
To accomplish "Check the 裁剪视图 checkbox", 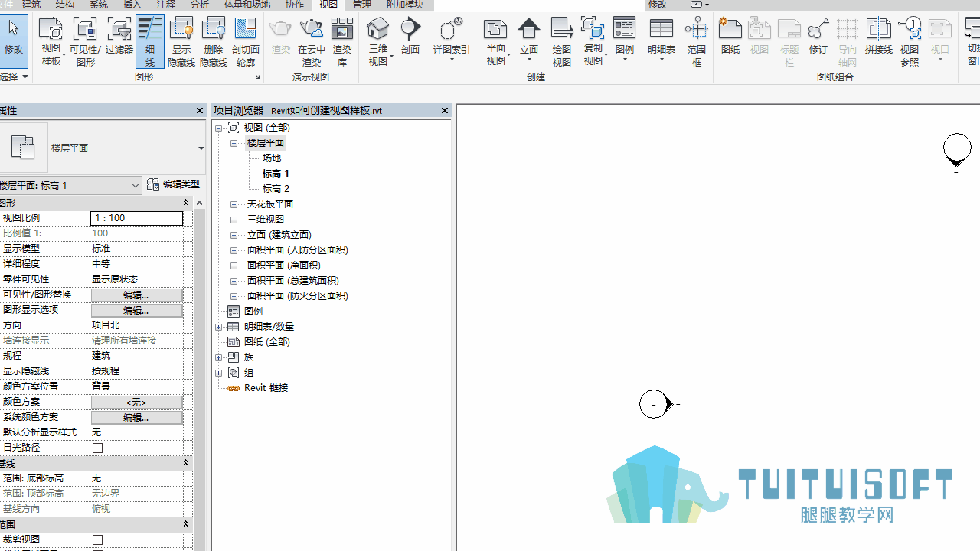I will point(98,540).
